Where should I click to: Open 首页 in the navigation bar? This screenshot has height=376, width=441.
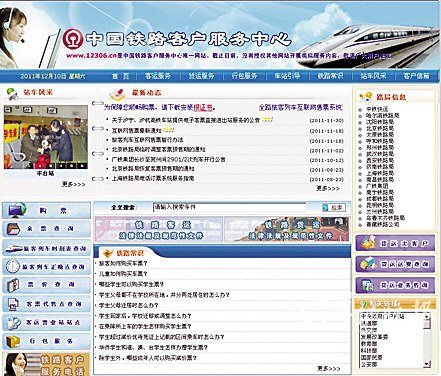pyautogui.click(x=120, y=76)
